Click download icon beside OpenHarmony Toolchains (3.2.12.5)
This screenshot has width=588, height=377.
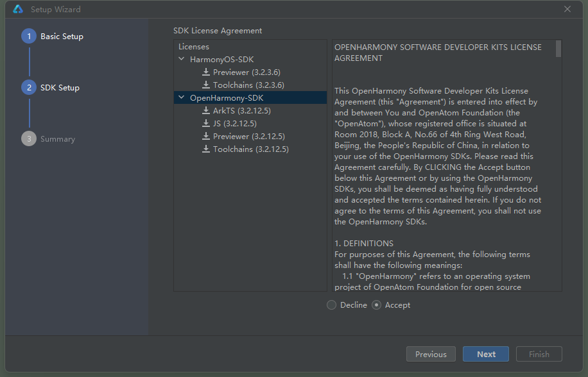(206, 149)
